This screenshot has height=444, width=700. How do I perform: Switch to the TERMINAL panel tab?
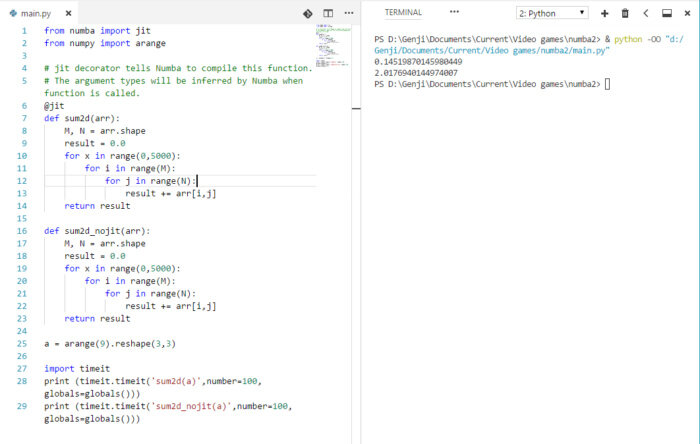(x=403, y=12)
